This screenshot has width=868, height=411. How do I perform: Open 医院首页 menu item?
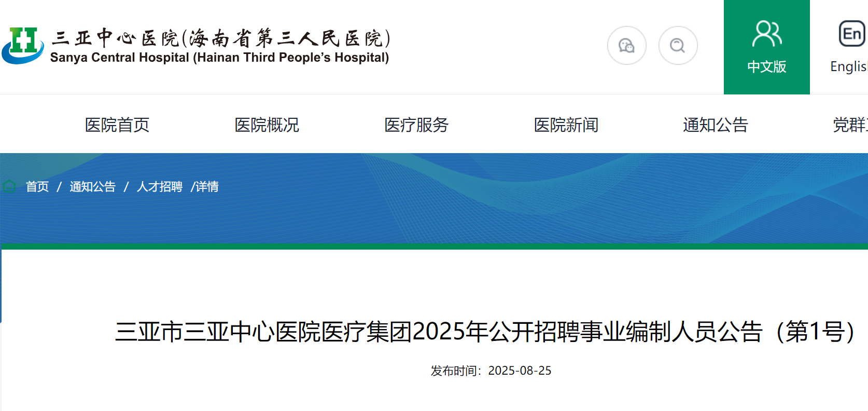(x=117, y=125)
